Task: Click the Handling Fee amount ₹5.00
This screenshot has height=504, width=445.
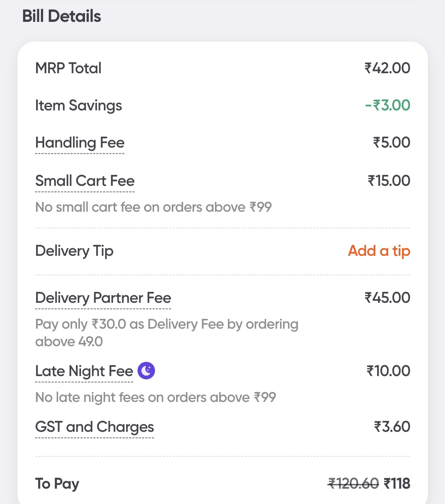Action: (x=391, y=142)
